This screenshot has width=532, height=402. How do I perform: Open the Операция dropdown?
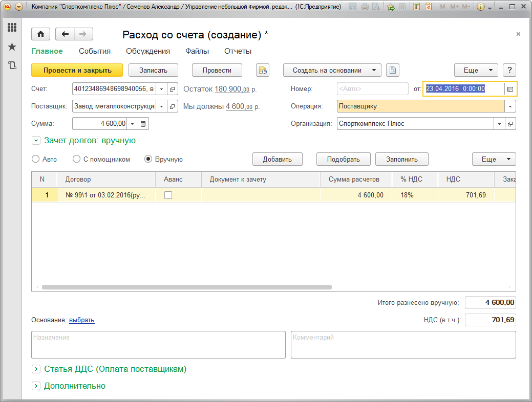point(510,106)
